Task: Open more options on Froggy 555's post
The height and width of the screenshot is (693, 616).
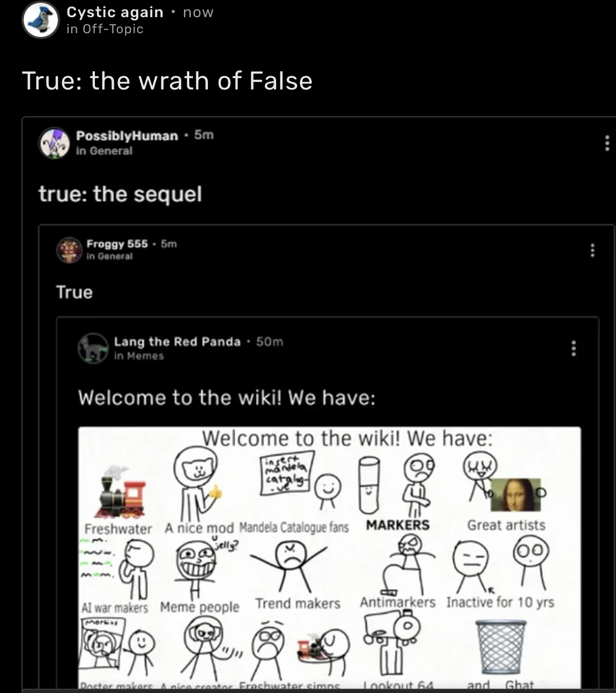Action: point(592,250)
